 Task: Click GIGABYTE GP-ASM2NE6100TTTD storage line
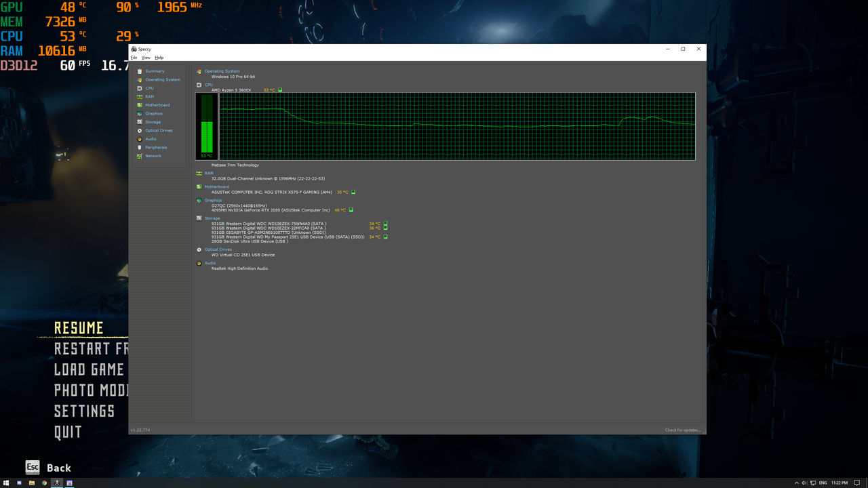click(269, 232)
